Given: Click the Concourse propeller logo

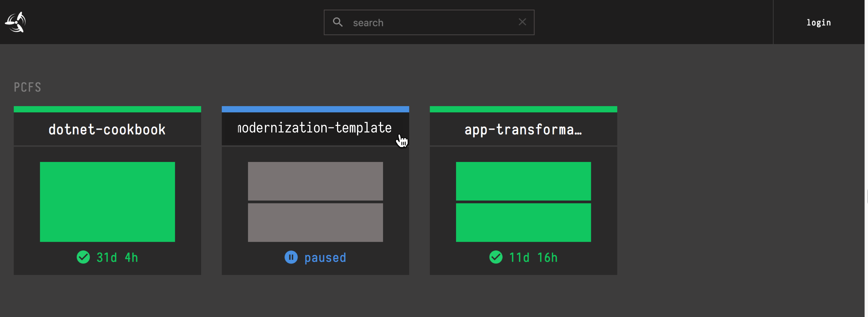Looking at the screenshot, I should tap(15, 21).
